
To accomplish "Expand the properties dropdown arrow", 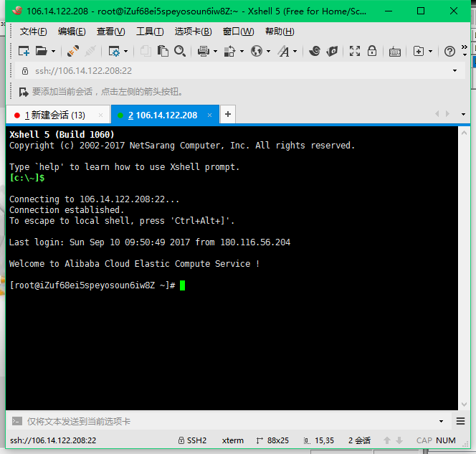I will click(x=125, y=52).
